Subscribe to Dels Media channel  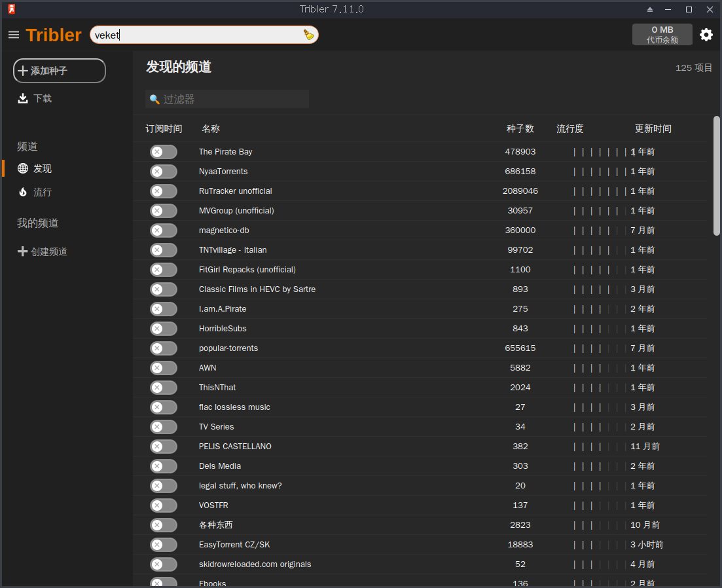click(164, 466)
